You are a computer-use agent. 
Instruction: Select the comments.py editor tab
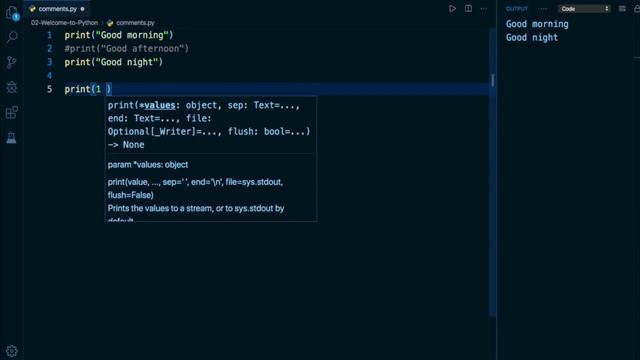click(57, 9)
